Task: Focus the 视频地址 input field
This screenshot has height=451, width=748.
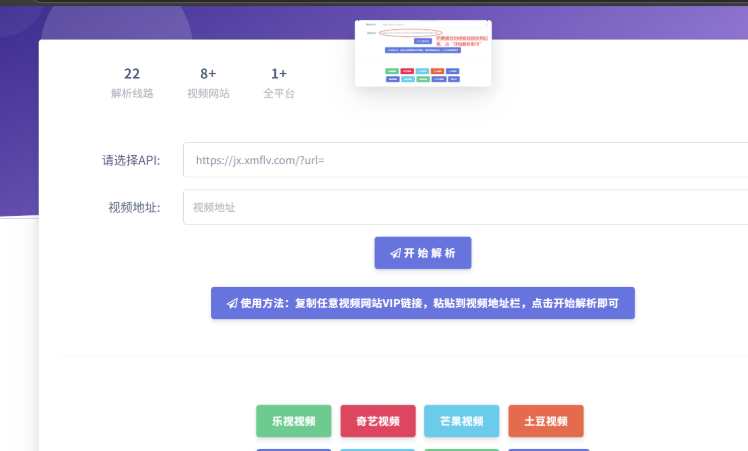Action: [466, 207]
